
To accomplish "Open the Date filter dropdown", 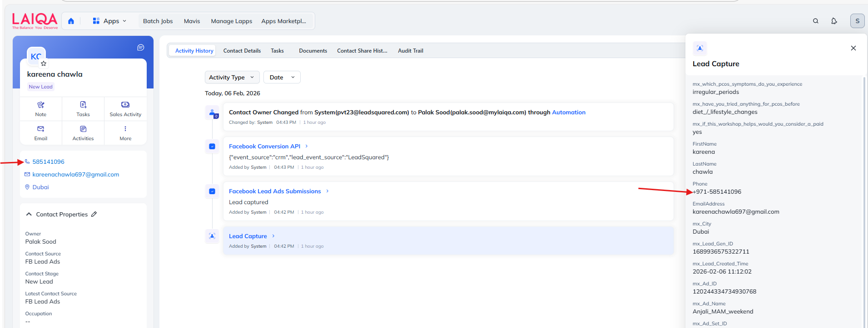I will (x=282, y=78).
